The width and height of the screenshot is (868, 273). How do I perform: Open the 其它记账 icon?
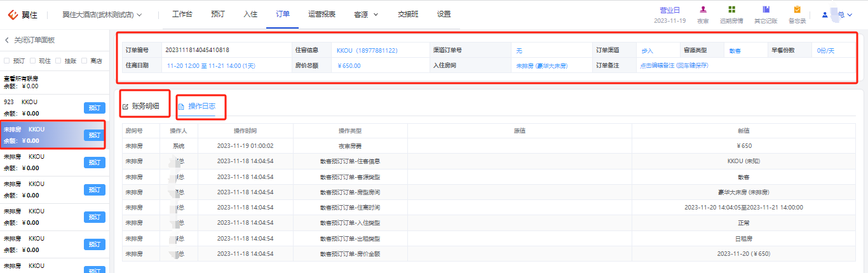click(766, 10)
